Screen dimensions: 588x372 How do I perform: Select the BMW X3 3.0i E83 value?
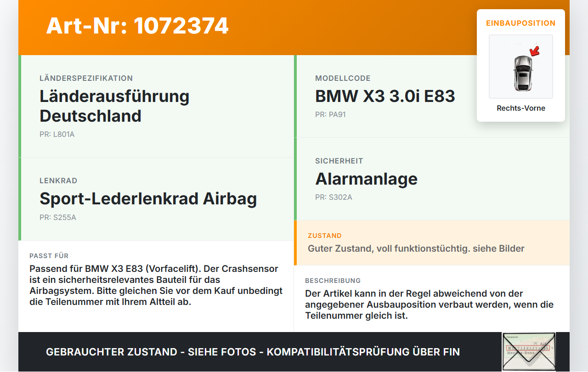coord(385,96)
